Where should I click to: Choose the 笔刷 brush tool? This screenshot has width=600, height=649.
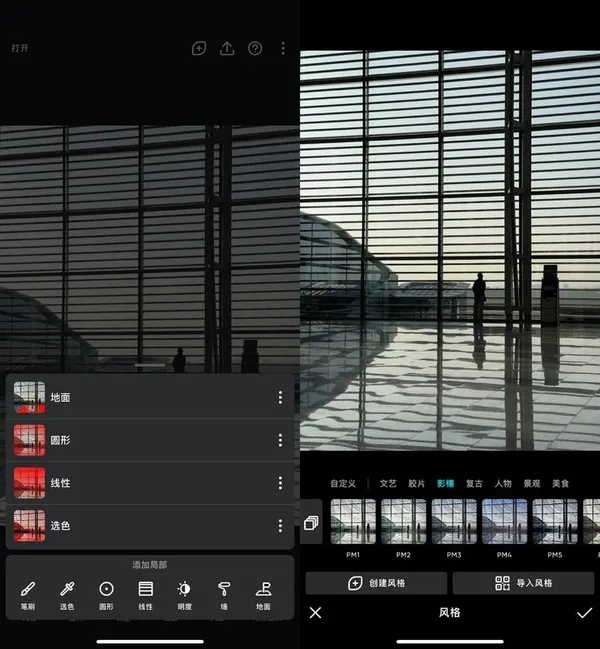point(28,596)
